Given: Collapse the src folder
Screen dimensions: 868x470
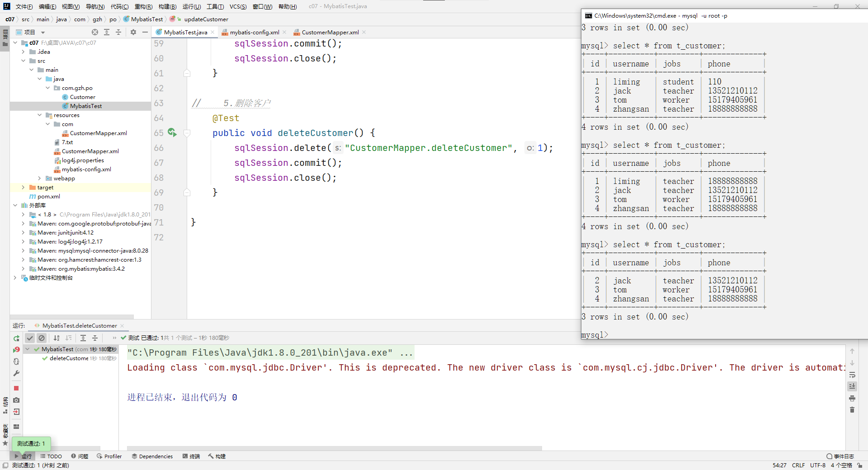Looking at the screenshot, I should 24,61.
